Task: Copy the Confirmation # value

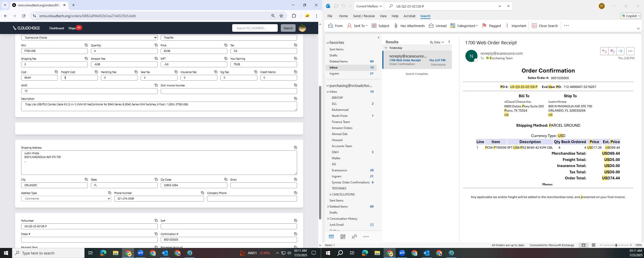Action: (295, 234)
